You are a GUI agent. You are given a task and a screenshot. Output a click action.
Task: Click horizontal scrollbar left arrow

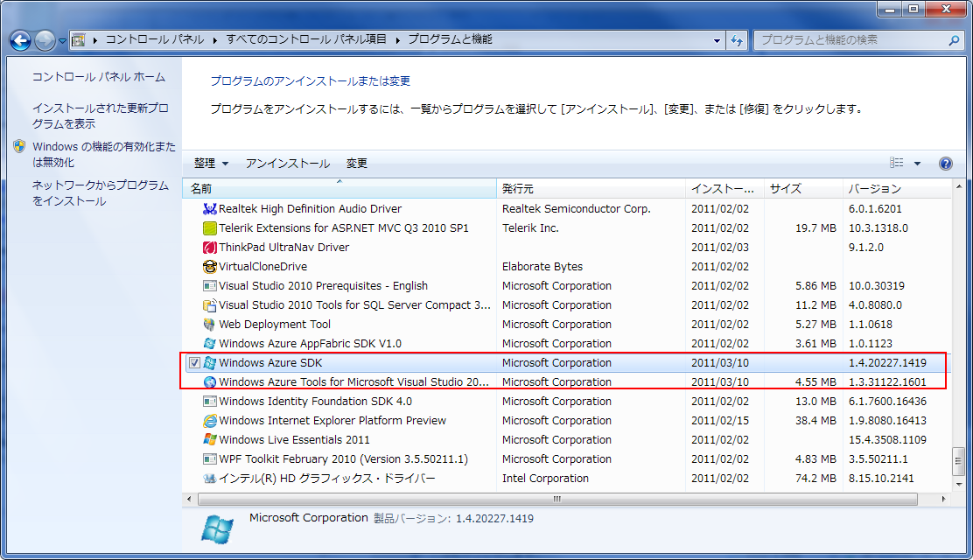point(189,499)
